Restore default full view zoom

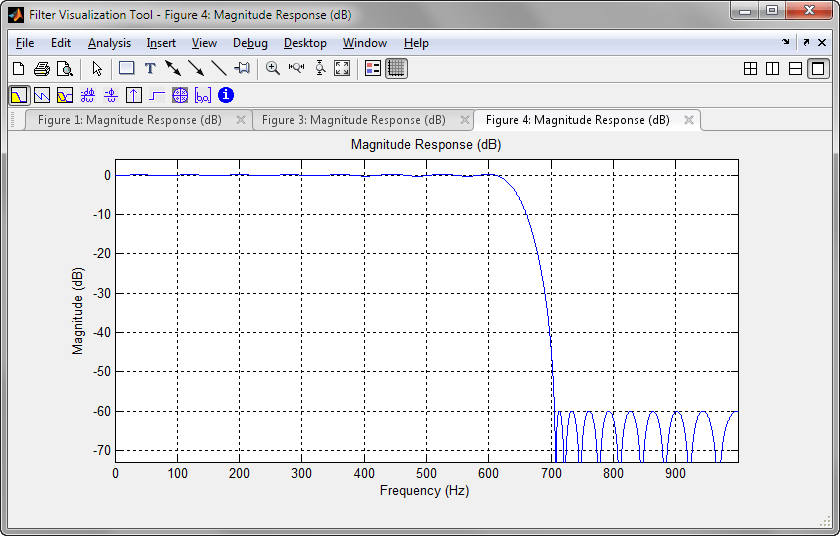pos(342,68)
